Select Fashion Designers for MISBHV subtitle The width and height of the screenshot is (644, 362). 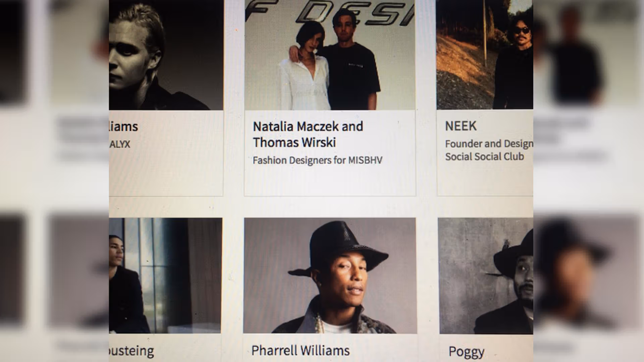[x=317, y=160]
